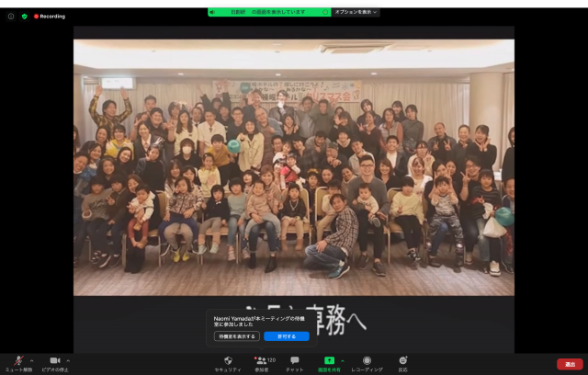Click the Naomi Yamada waiting room notification text
The image size is (588, 375).
259,322
